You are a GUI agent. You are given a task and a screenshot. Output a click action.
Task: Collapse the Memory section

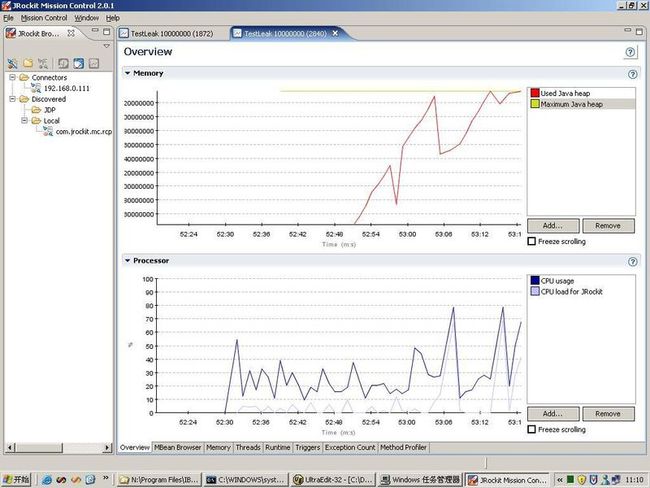(127, 73)
